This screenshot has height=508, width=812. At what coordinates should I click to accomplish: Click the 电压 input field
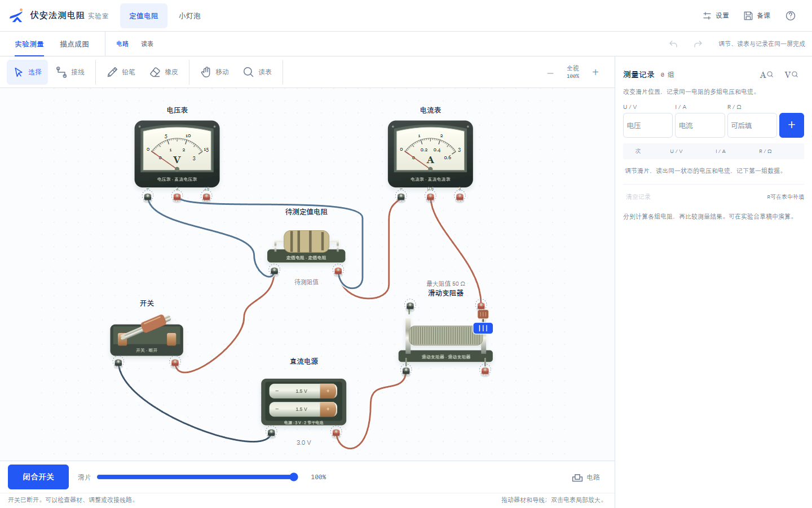coord(648,125)
